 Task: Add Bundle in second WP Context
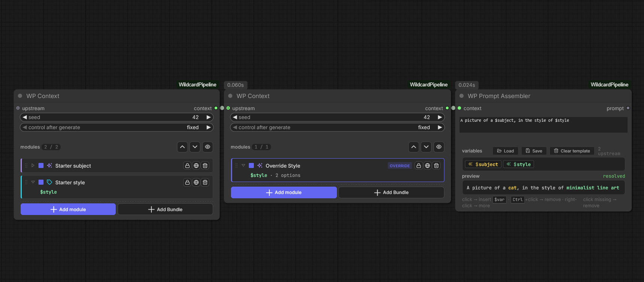[x=391, y=192]
